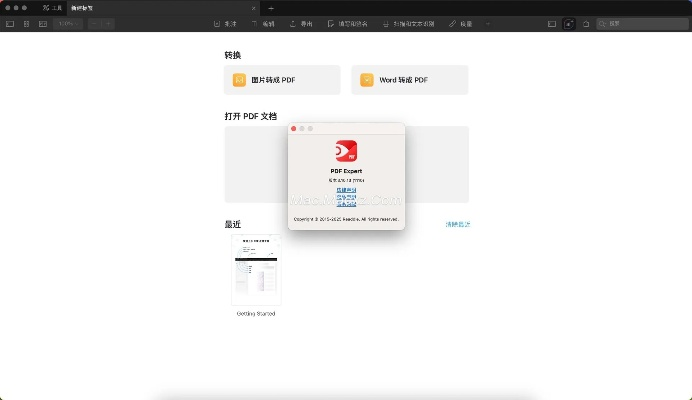692x400 pixels.
Task: Select the 导出 export tool
Action: (x=300, y=23)
